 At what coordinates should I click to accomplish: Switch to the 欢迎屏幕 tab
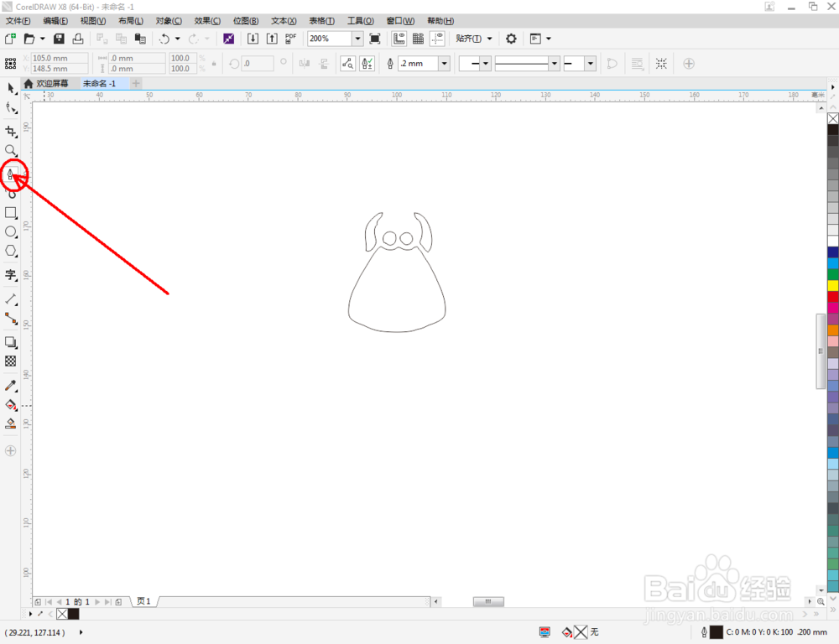pos(46,84)
